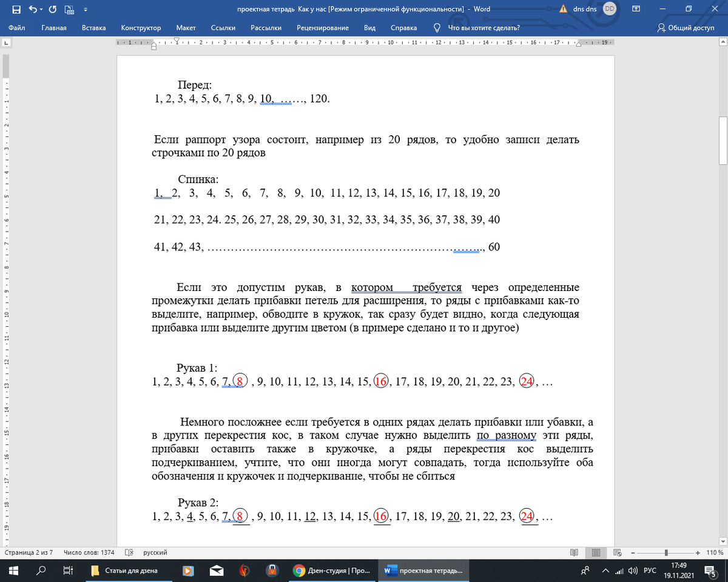
Task: Switch to the Вставка tab
Action: 94,28
